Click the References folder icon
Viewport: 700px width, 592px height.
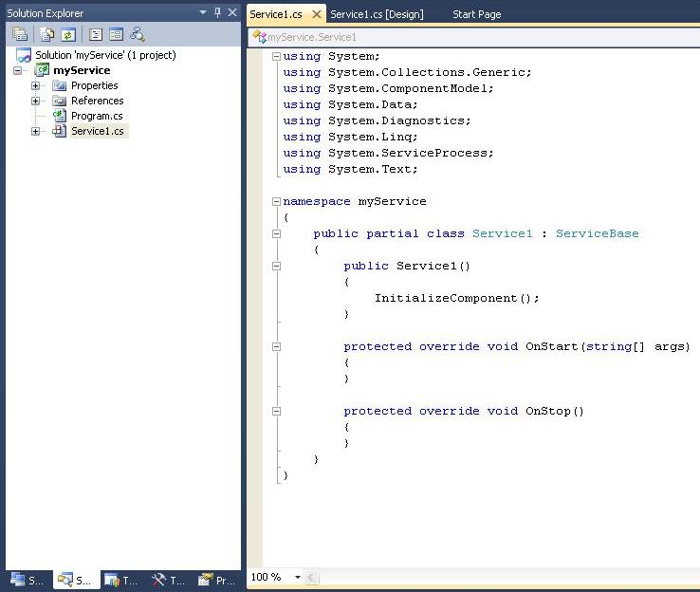tap(59, 101)
